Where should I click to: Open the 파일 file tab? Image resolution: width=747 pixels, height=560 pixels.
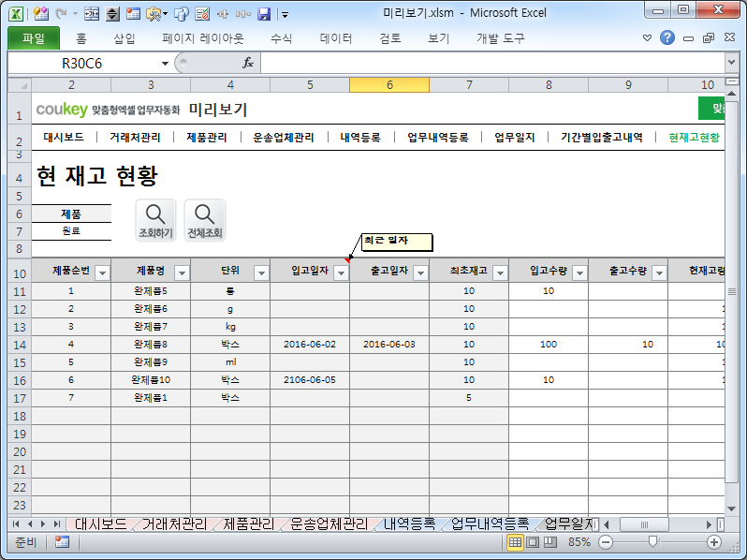[x=34, y=38]
